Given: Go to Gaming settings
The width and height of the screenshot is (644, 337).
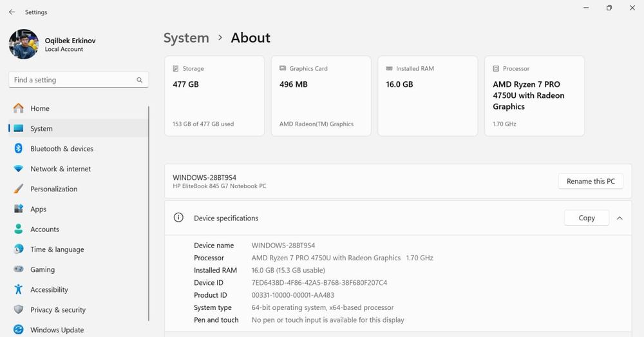Looking at the screenshot, I should [x=78, y=269].
